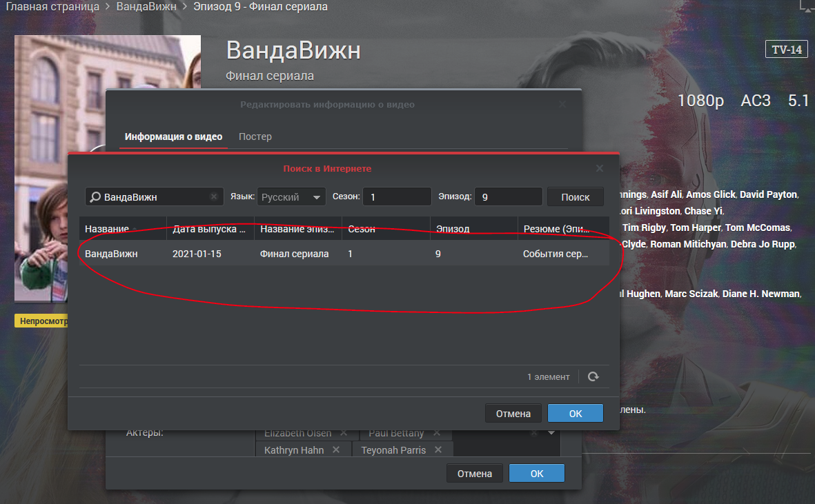Click the Сезон input field
Screen dimensions: 815x504
click(x=397, y=196)
